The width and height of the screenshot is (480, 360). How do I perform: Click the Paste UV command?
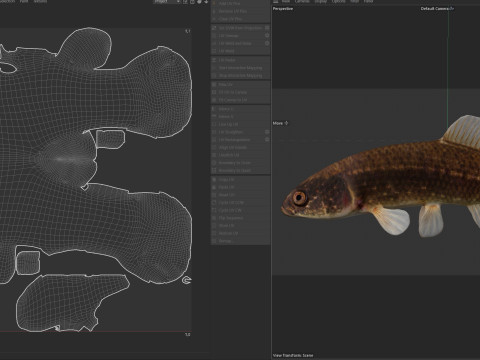240,187
